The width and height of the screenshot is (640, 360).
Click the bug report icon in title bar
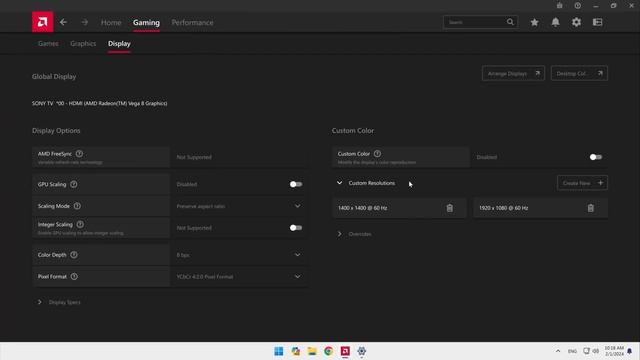pos(560,6)
